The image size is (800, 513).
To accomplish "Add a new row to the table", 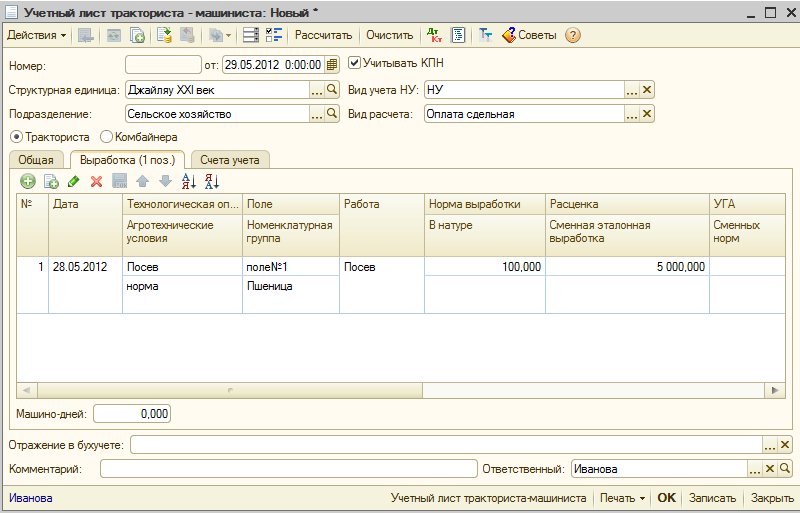I will pyautogui.click(x=28, y=181).
